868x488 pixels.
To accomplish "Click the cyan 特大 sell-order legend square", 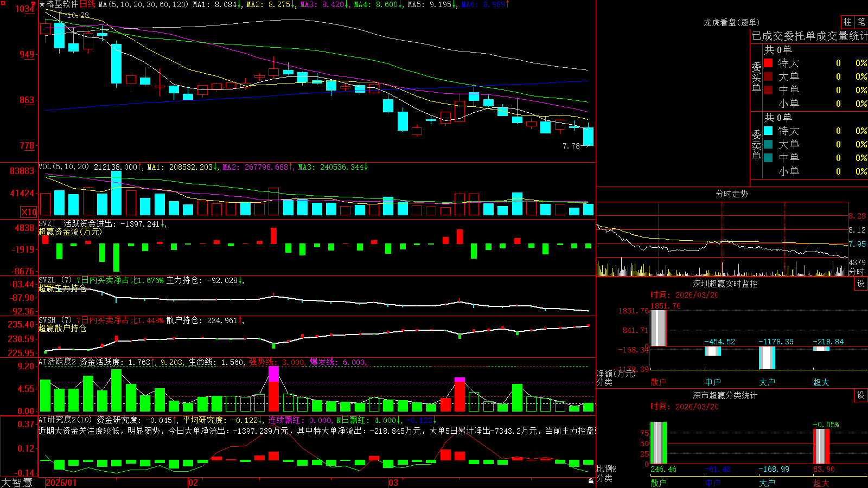I will pos(768,131).
